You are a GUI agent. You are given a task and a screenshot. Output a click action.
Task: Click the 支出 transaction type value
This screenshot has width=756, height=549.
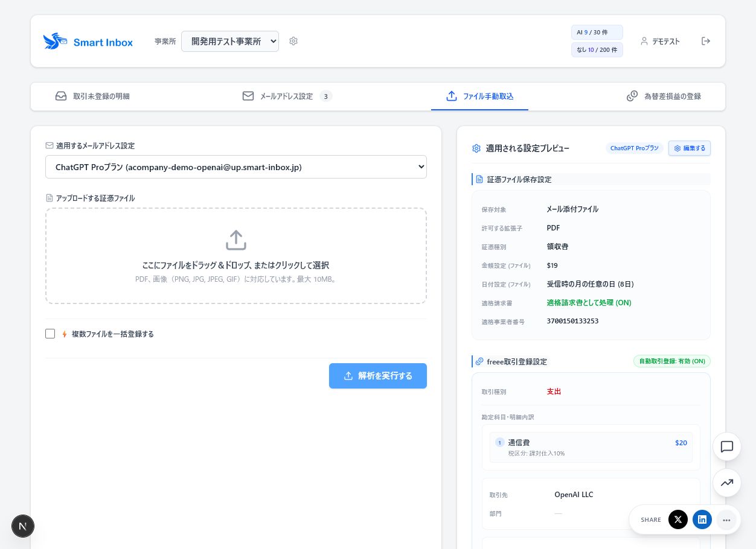pyautogui.click(x=554, y=392)
